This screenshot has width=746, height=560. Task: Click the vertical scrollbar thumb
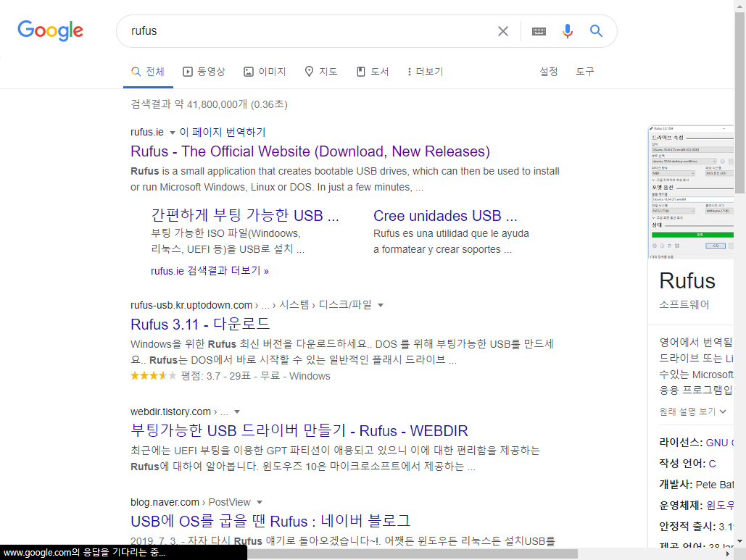pyautogui.click(x=739, y=102)
